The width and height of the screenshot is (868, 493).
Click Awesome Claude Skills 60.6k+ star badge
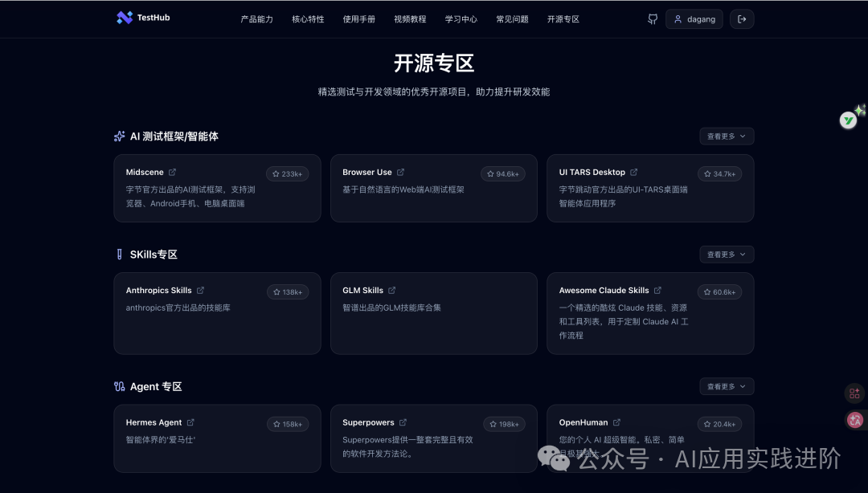click(719, 292)
